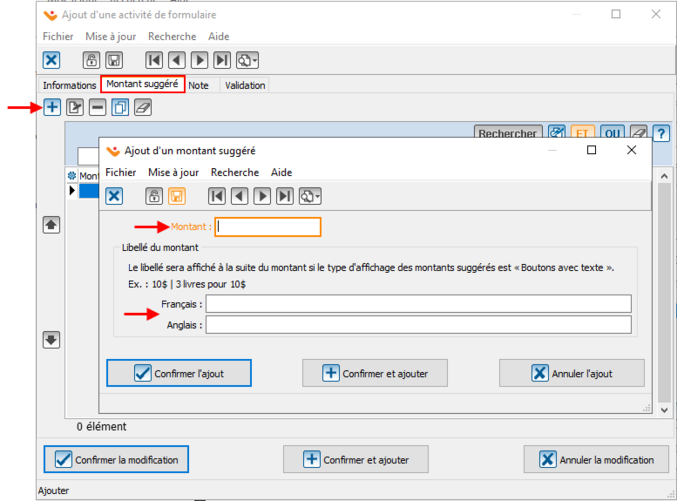Click into the Montant input field
Viewport: 677px width, 501px height.
[x=268, y=227]
